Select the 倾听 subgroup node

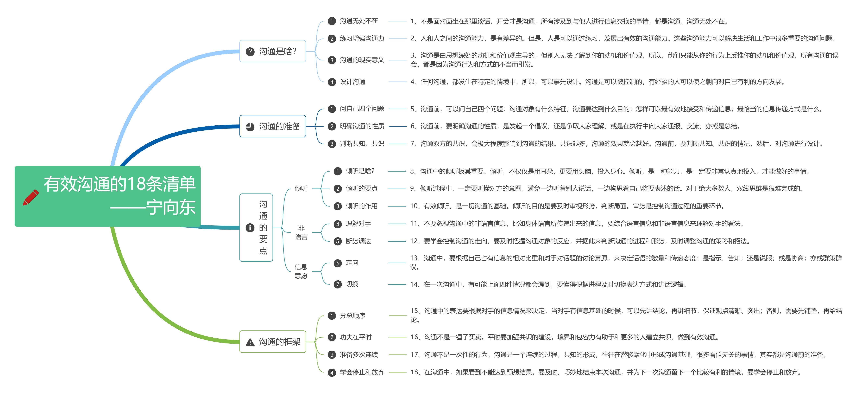click(x=301, y=188)
